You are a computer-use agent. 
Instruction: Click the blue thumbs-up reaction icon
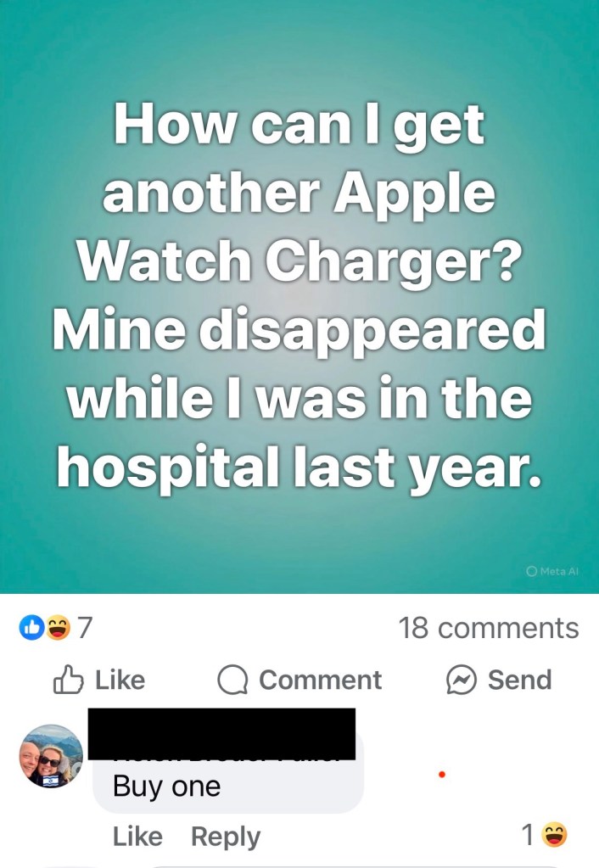coord(31,628)
